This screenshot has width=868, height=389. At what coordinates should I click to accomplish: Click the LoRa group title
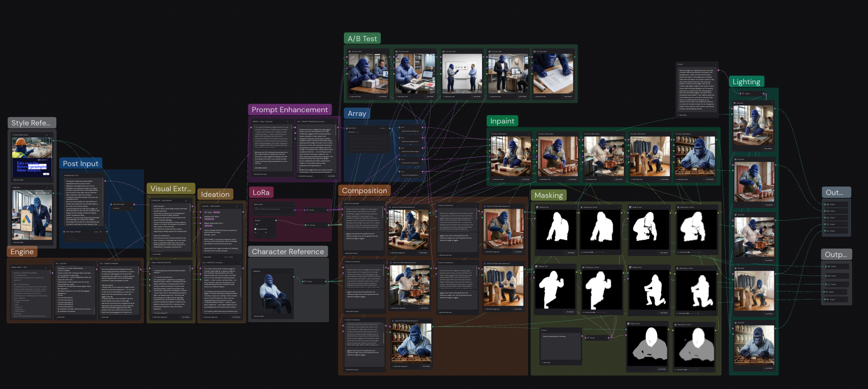tap(261, 192)
